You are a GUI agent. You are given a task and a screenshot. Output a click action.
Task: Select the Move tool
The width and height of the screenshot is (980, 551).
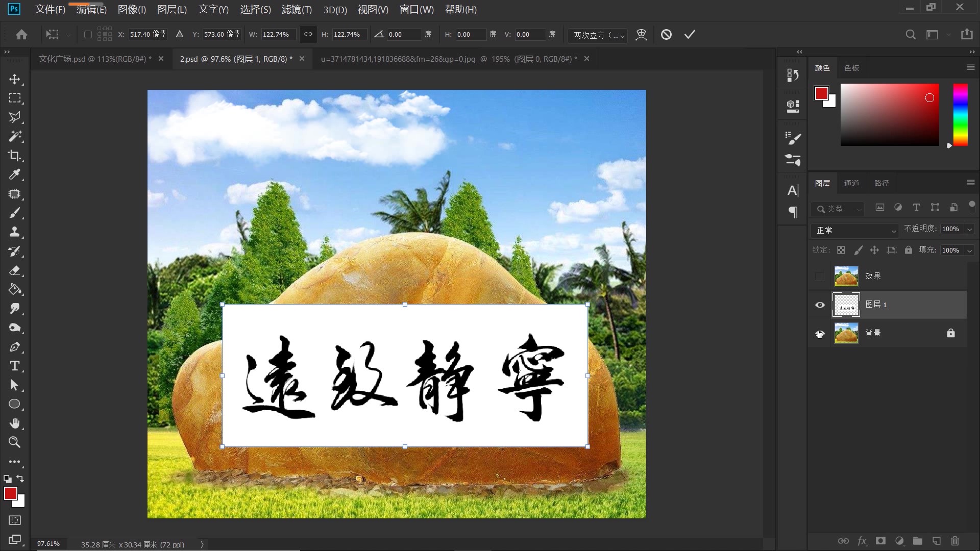15,79
